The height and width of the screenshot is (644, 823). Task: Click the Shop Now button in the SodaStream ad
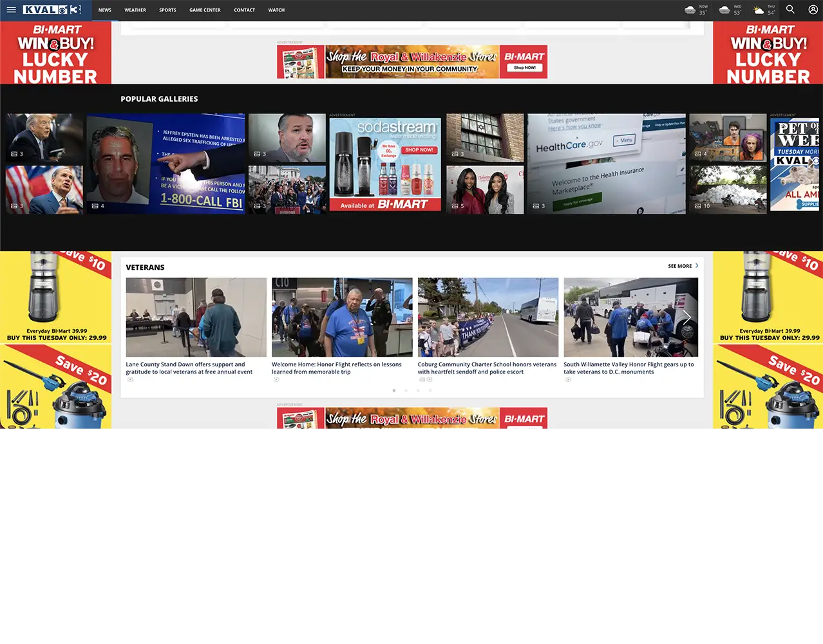419,149
